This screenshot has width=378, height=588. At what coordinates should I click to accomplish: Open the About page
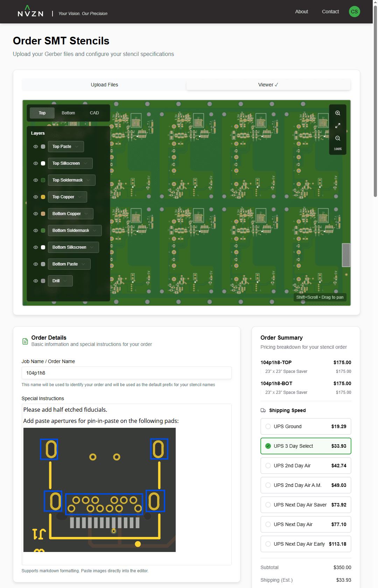(x=301, y=12)
